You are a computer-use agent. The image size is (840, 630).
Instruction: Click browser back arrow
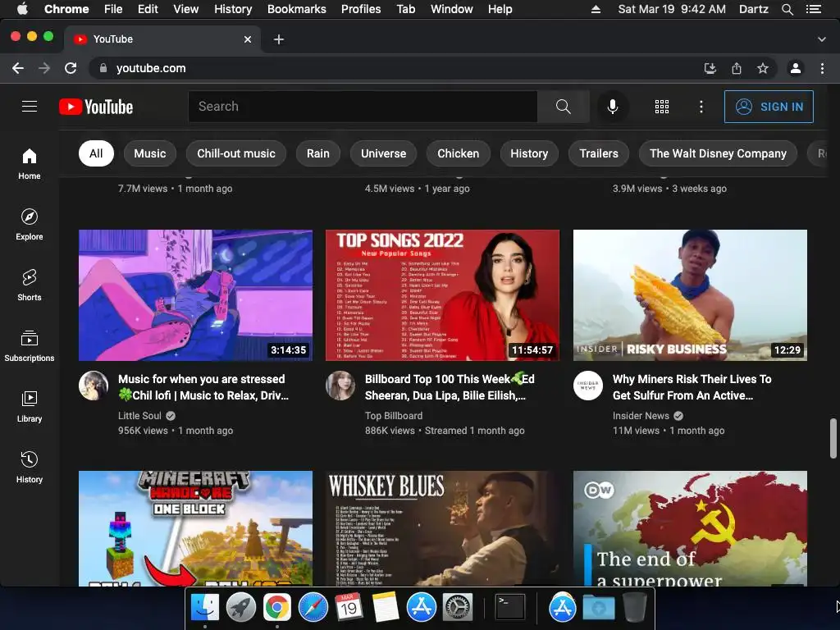point(18,68)
